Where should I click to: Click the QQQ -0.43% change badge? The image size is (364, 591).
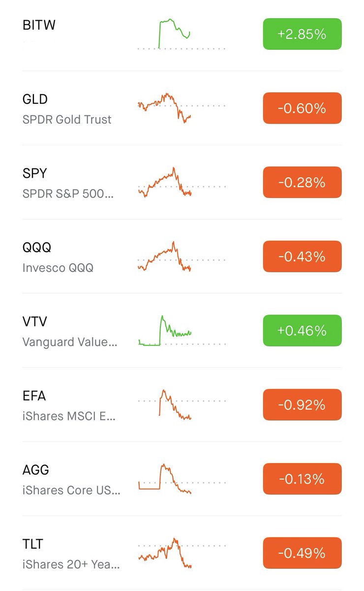coord(302,256)
